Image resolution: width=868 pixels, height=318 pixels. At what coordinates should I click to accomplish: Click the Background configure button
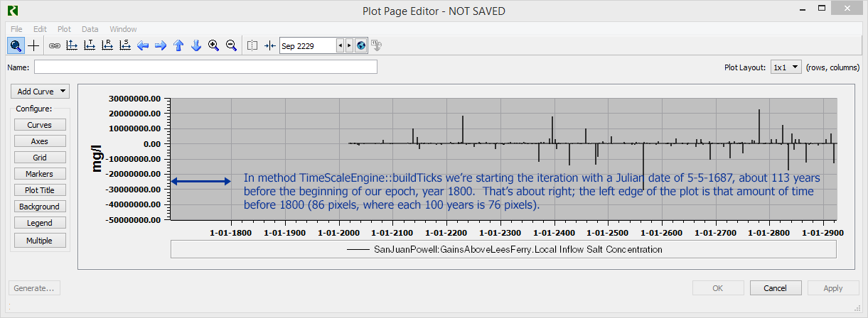(40, 207)
